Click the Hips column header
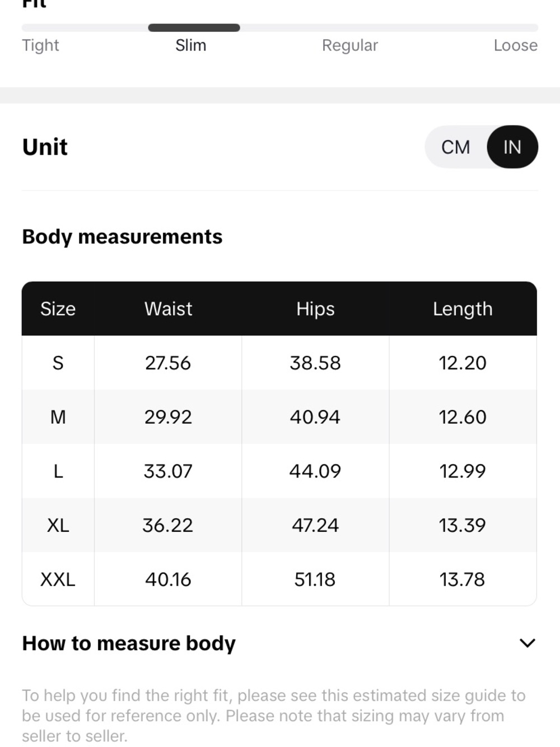The image size is (560, 747). pos(315,309)
